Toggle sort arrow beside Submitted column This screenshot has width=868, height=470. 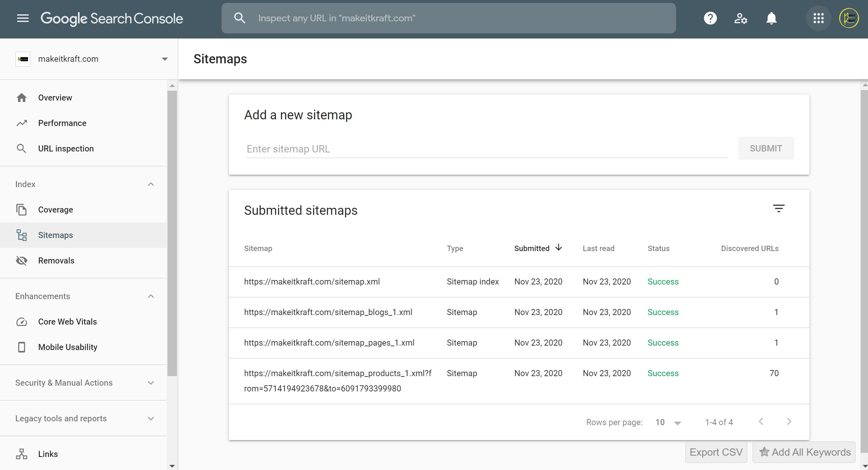pos(559,248)
